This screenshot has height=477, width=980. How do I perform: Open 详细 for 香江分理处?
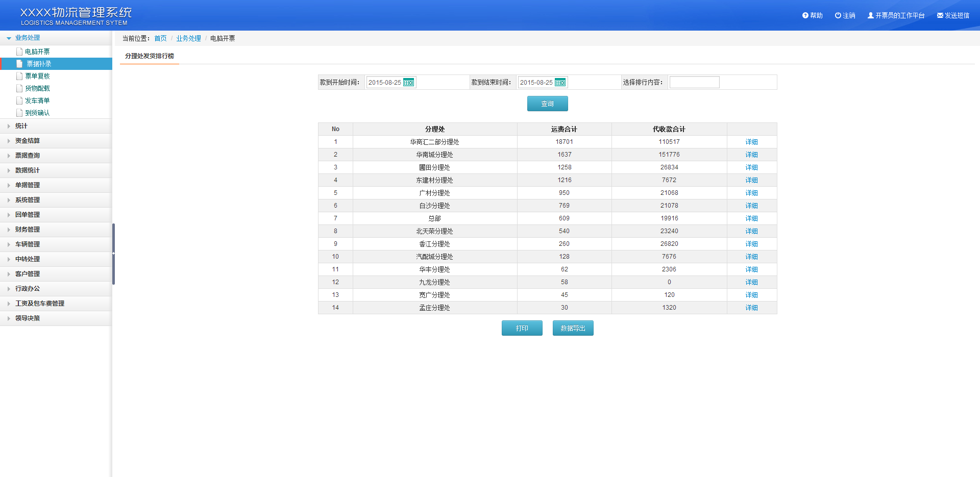751,244
